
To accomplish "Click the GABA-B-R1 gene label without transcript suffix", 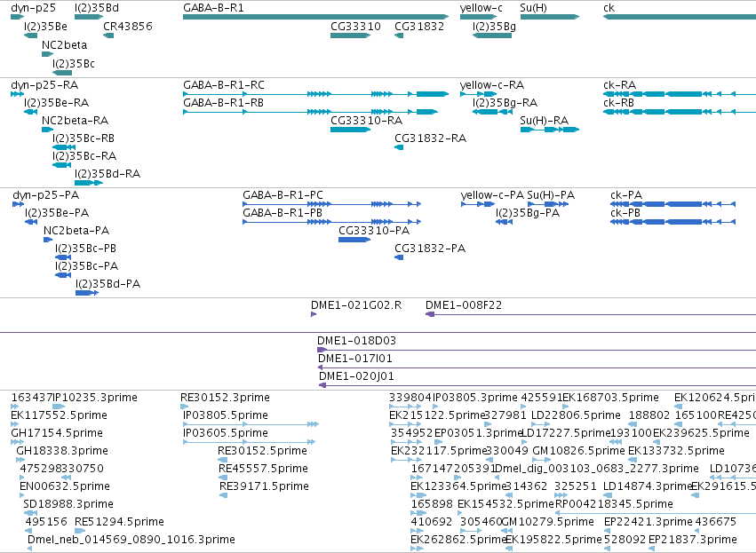I will click(213, 8).
